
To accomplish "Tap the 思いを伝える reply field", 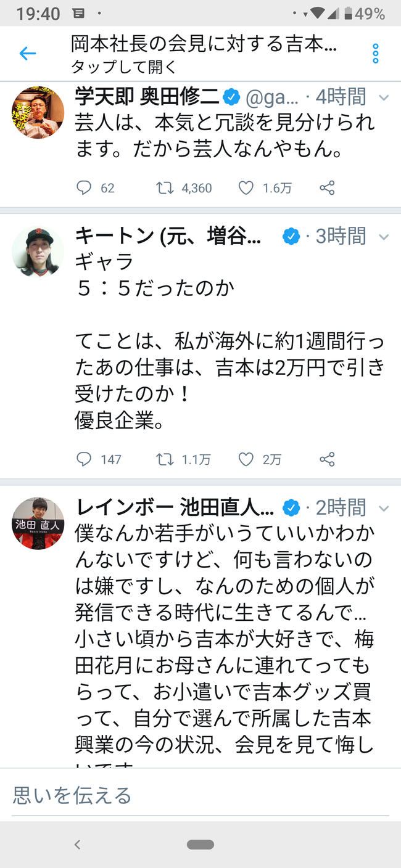I will (200, 796).
